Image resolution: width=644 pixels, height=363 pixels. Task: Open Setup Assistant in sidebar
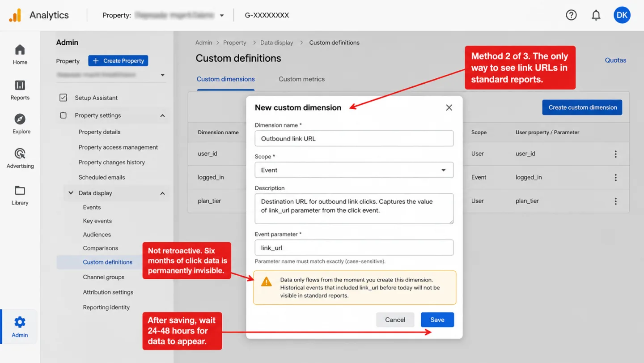96,98
